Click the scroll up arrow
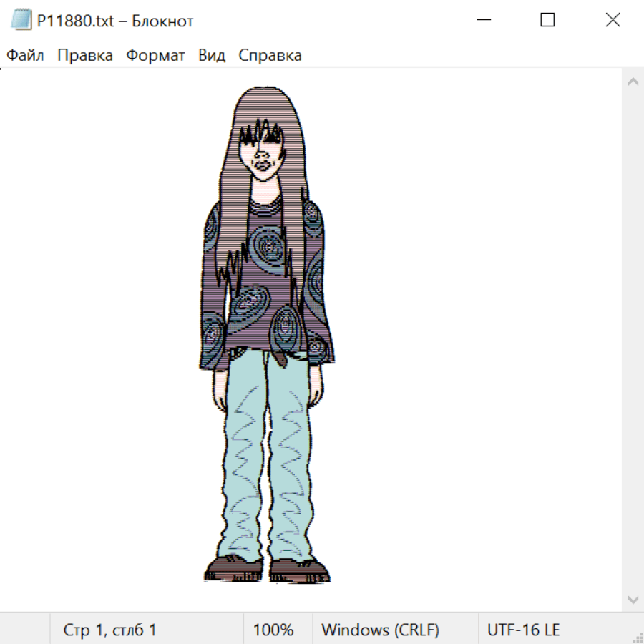Viewport: 644px width, 644px height. click(x=633, y=82)
